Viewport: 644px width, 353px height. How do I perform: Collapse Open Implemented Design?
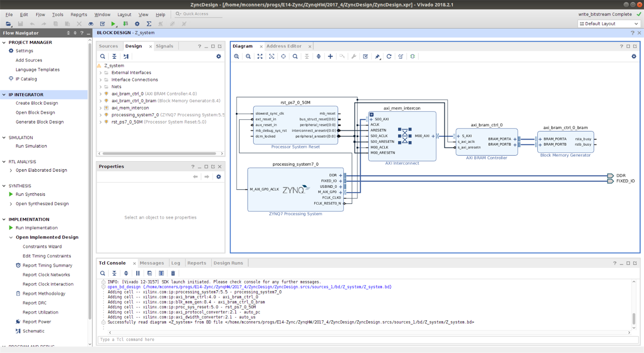click(x=11, y=237)
